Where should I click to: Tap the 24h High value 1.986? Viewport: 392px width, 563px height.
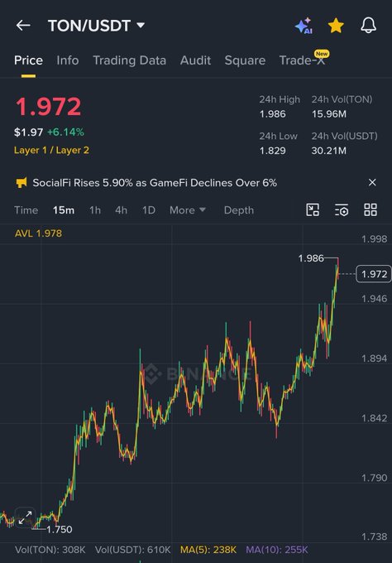(273, 114)
